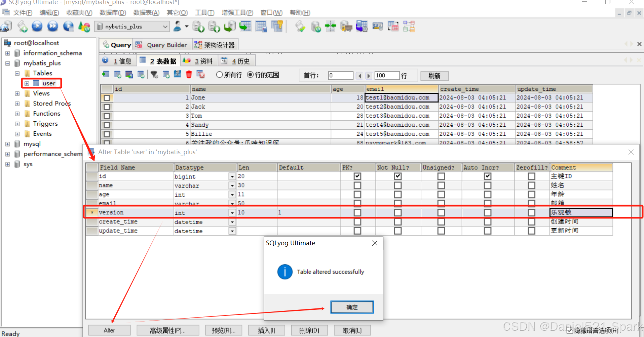This screenshot has width=644, height=337.
Task: Click the refresh object browser icon
Action: pyautogui.click(x=84, y=26)
